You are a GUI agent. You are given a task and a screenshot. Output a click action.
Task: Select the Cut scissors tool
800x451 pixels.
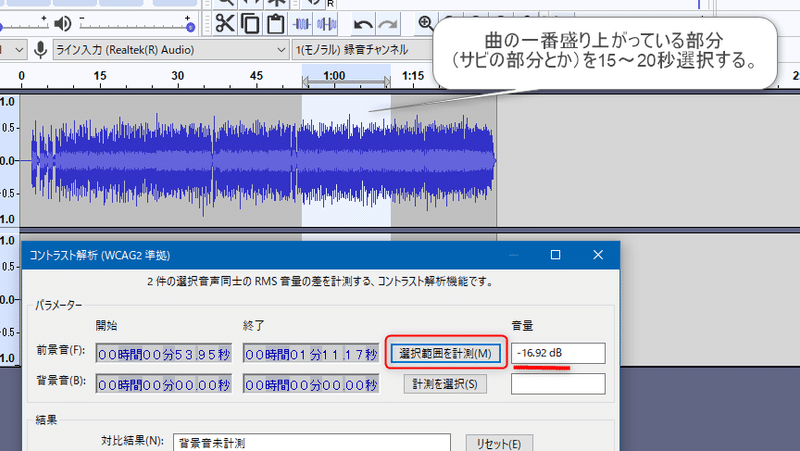click(x=224, y=23)
